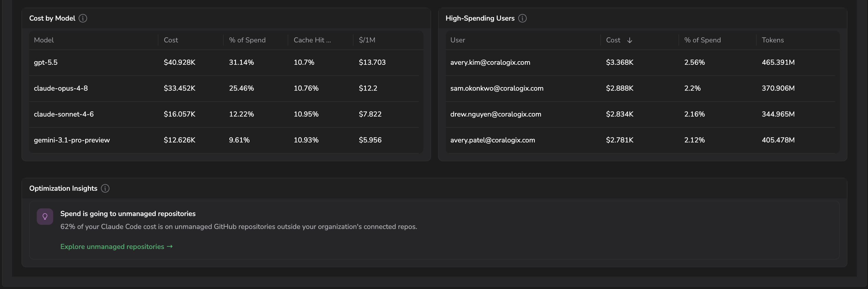Click the 62% Claude Code cost description
The image size is (868, 289).
[239, 227]
